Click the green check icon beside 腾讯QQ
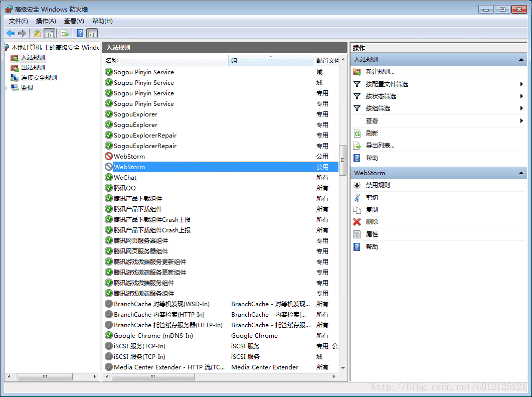The image size is (532, 397). [109, 188]
